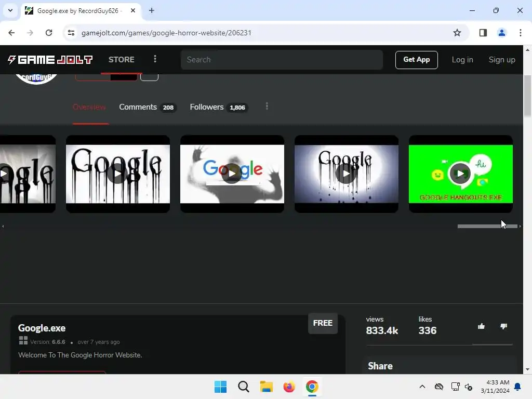The height and width of the screenshot is (399, 532).
Task: Go forward to the next page
Action: [30, 33]
